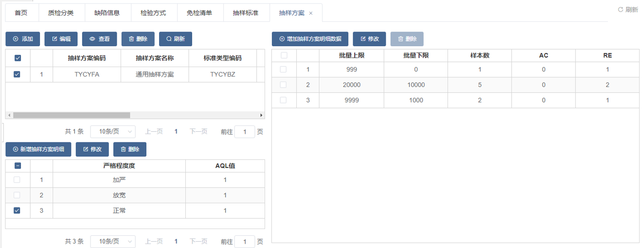
Task: Switch to the 缺陷信息 tab
Action: tap(107, 13)
